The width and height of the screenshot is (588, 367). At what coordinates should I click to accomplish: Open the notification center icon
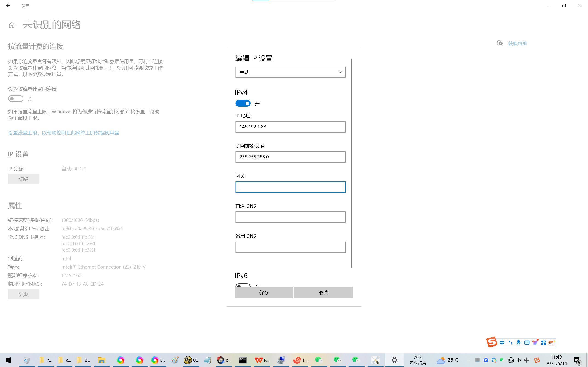click(x=577, y=360)
